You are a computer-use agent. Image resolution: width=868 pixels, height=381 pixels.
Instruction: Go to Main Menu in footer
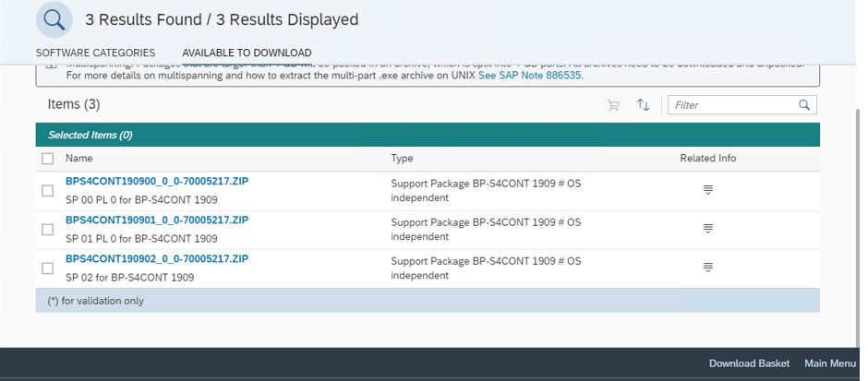pyautogui.click(x=830, y=363)
